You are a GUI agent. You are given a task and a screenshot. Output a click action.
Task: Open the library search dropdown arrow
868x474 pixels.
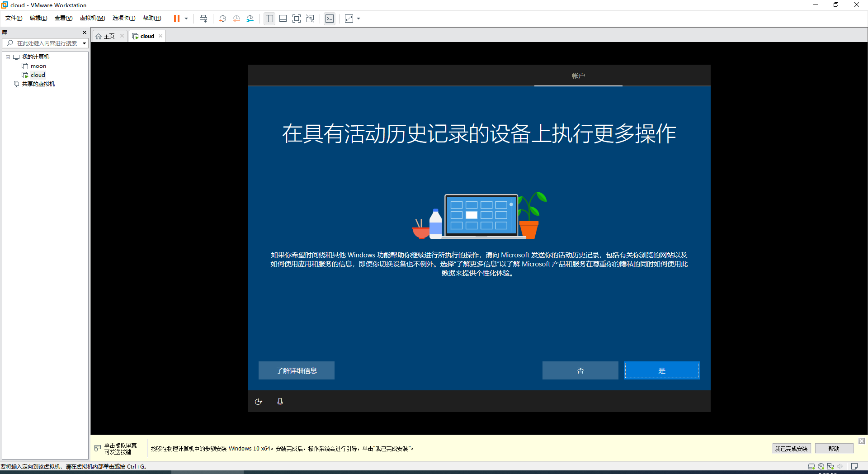click(84, 43)
